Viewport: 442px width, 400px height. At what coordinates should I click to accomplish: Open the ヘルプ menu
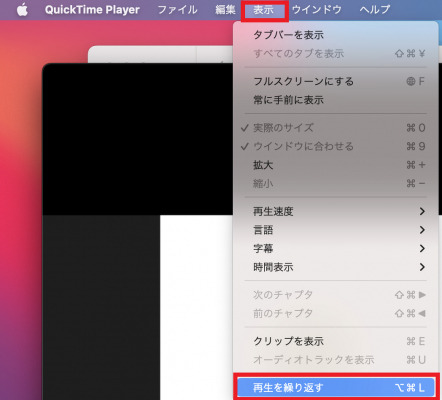[375, 10]
